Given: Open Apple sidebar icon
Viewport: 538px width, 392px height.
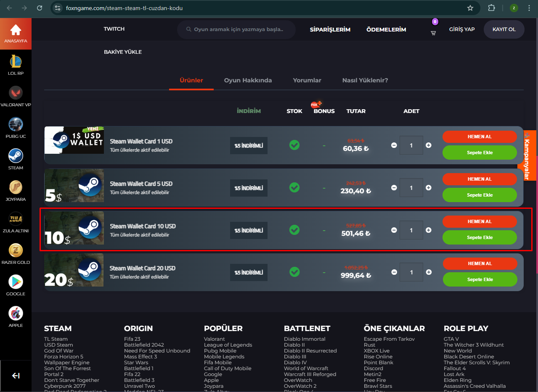Looking at the screenshot, I should (x=16, y=313).
